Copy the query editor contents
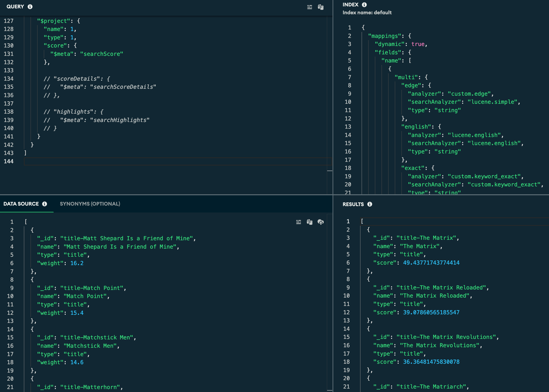Image resolution: width=549 pixels, height=392 pixels. click(320, 7)
